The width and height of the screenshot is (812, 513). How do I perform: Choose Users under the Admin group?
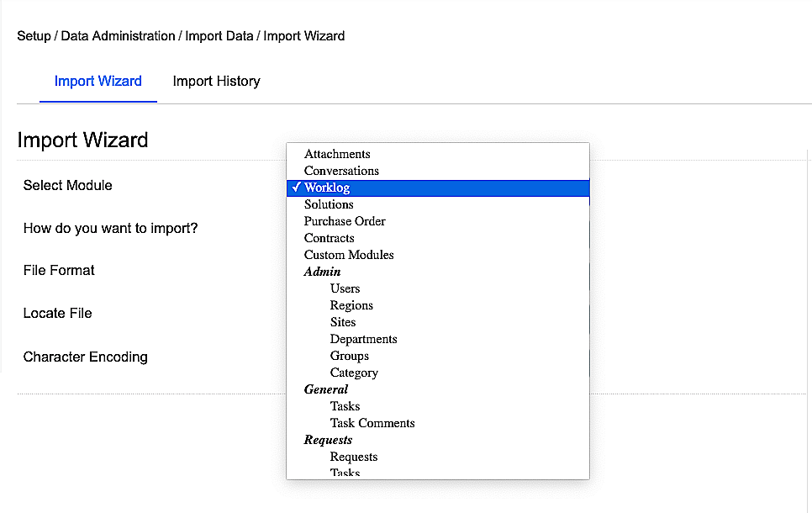[x=345, y=288]
